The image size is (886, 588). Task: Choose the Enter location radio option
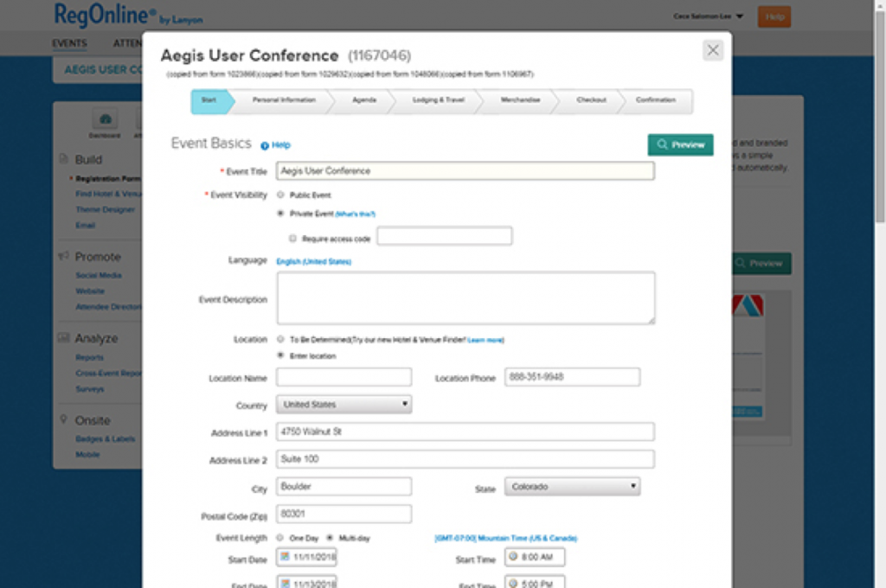click(x=280, y=356)
